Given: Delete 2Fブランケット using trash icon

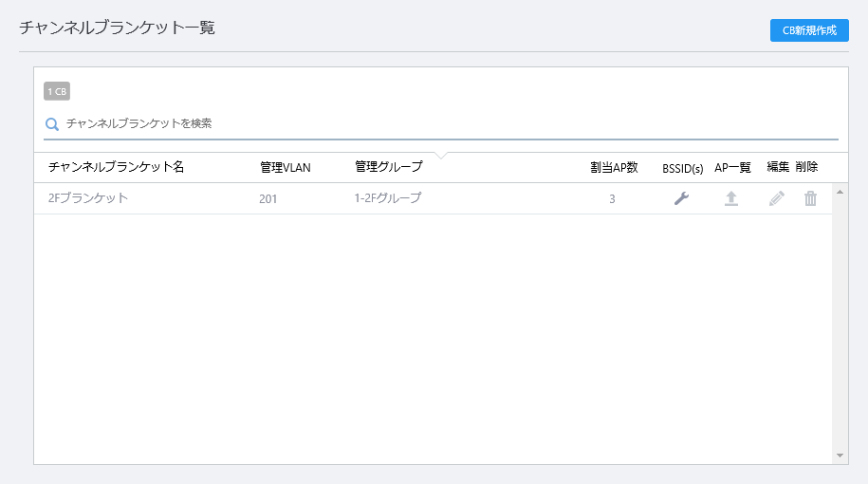Looking at the screenshot, I should tap(810, 198).
